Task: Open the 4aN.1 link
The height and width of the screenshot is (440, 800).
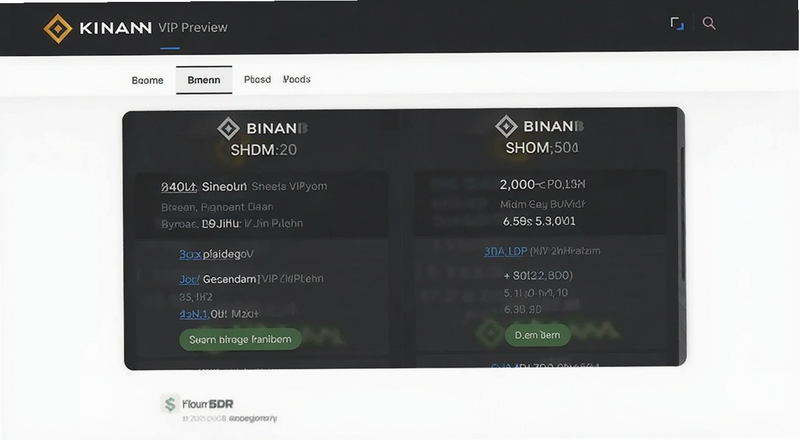Action: click(193, 314)
